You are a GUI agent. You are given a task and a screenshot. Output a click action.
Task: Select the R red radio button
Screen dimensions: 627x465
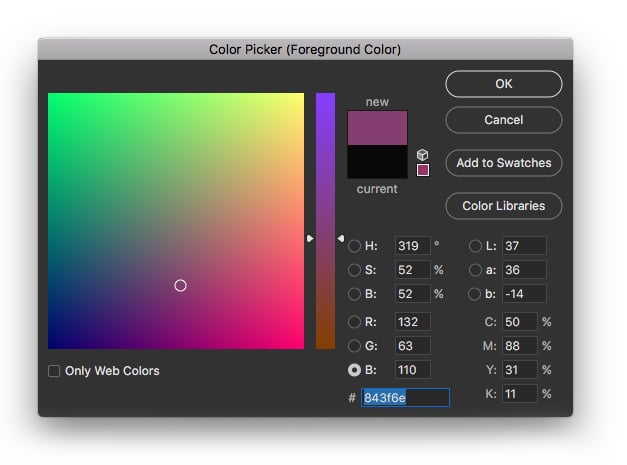point(354,322)
